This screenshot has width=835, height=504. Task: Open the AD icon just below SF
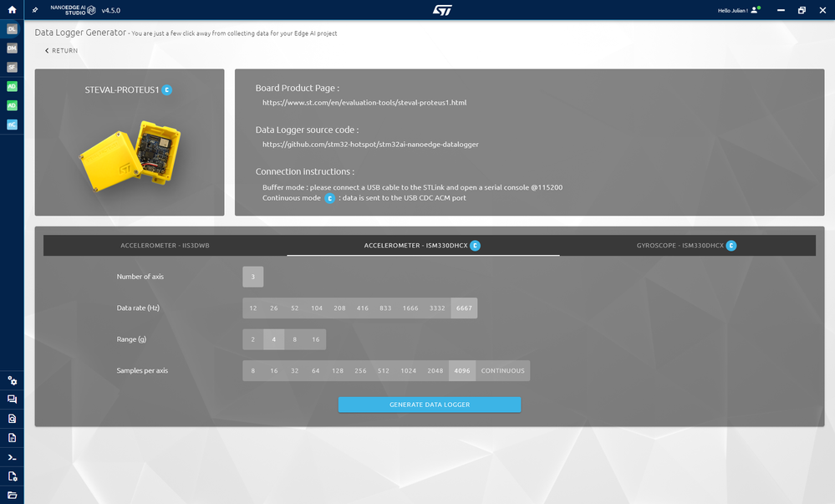(12, 86)
